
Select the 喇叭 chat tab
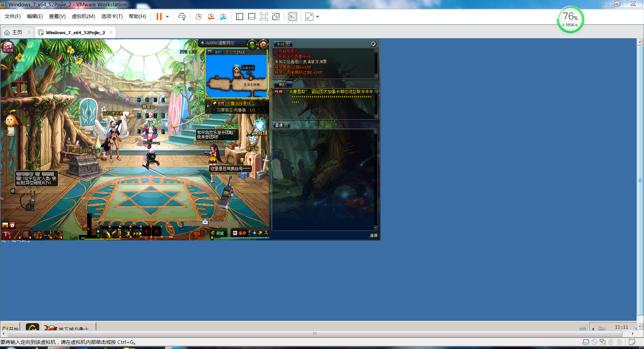point(283,84)
